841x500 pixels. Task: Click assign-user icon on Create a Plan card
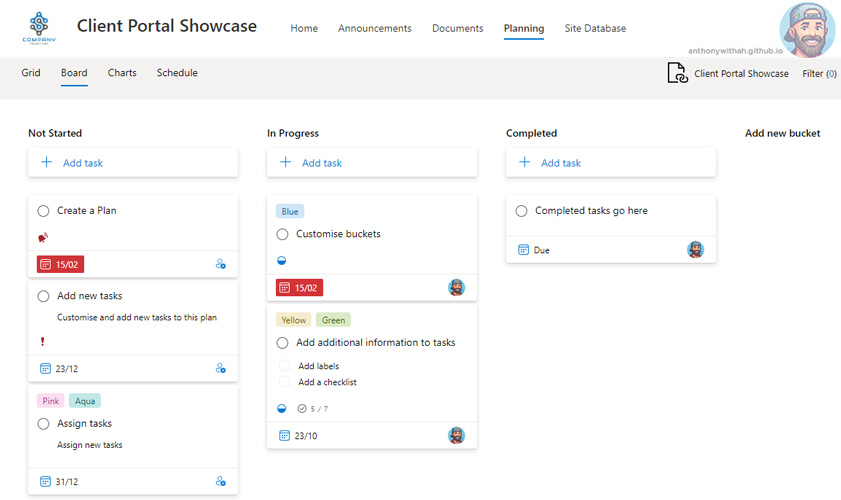click(221, 264)
